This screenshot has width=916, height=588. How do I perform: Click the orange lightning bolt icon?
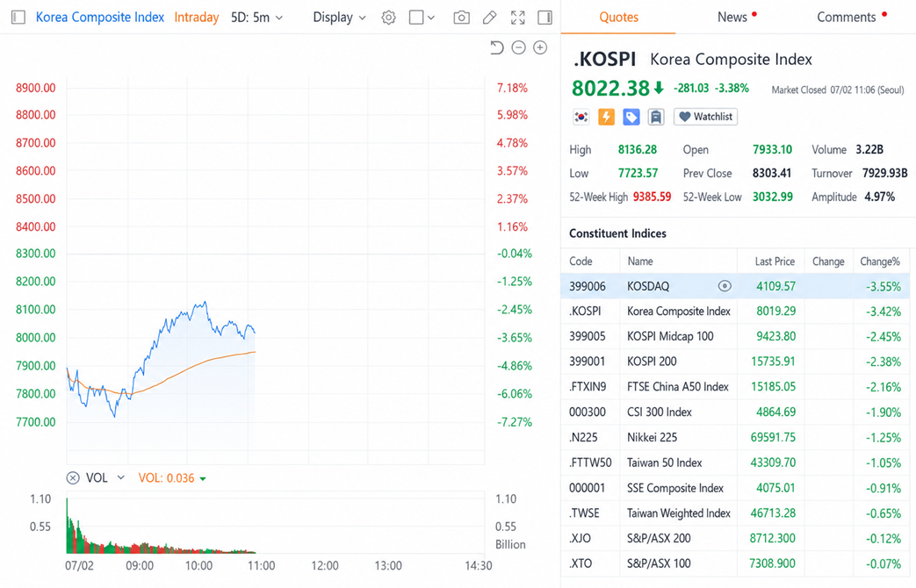coord(606,117)
